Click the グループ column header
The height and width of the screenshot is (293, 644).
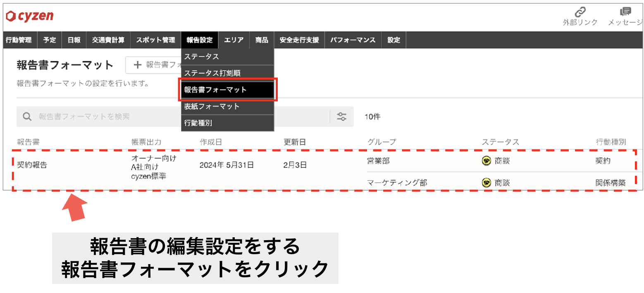pyautogui.click(x=382, y=142)
